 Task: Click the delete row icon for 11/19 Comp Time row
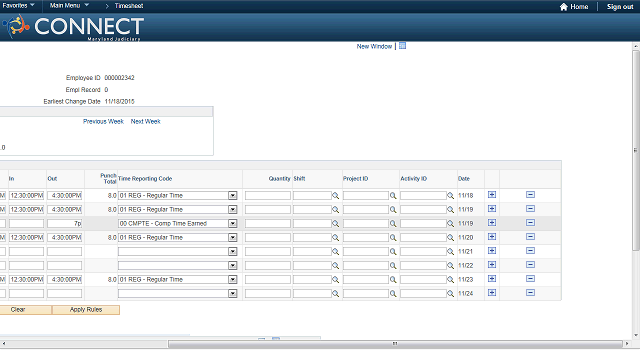tap(530, 223)
